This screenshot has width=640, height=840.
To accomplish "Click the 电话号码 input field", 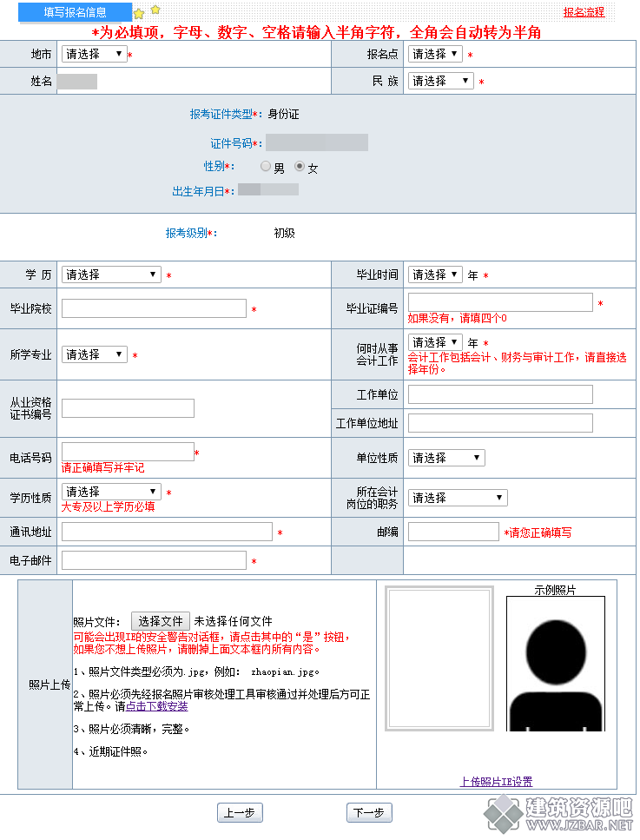I will 128,452.
